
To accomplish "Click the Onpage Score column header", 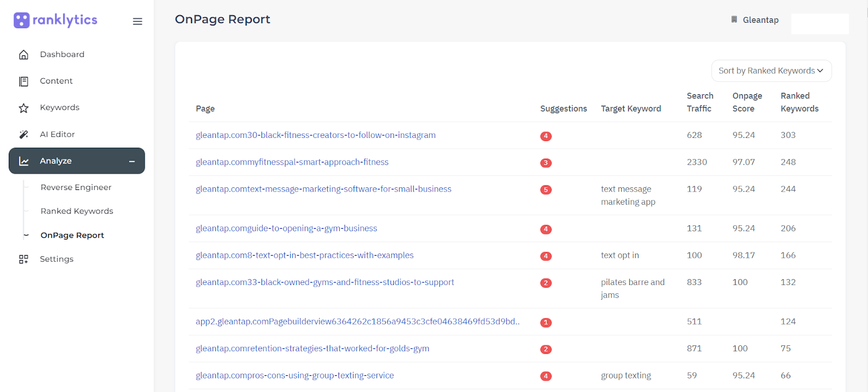I will pyautogui.click(x=747, y=102).
